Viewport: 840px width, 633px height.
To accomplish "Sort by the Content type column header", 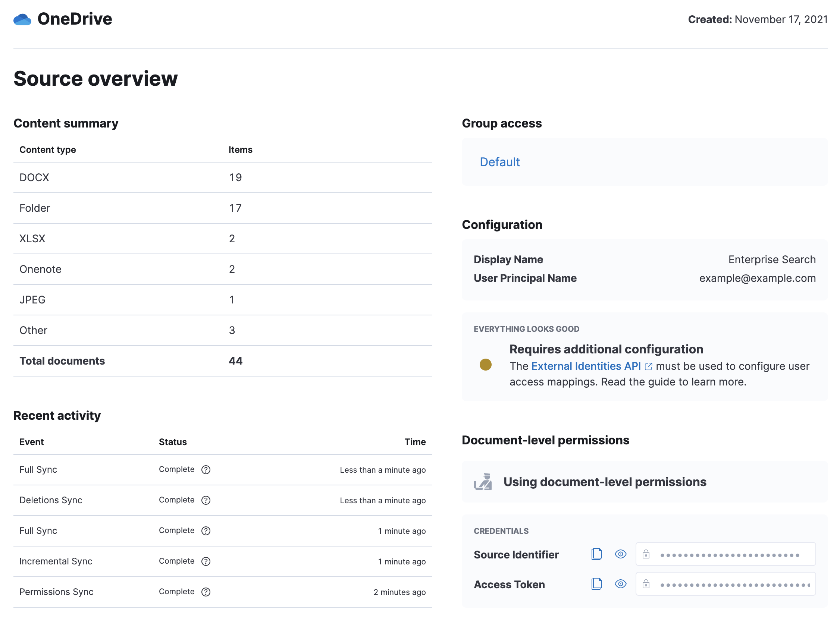I will (x=47, y=149).
